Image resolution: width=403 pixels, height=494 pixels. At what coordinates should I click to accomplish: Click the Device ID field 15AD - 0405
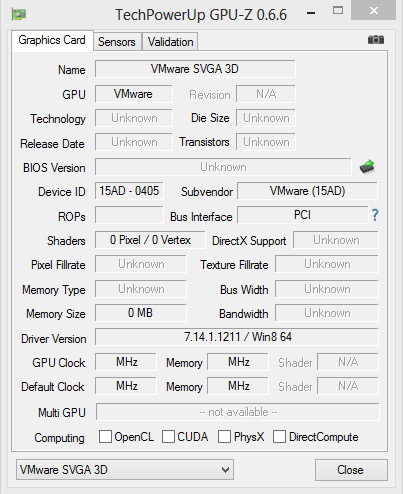click(129, 191)
